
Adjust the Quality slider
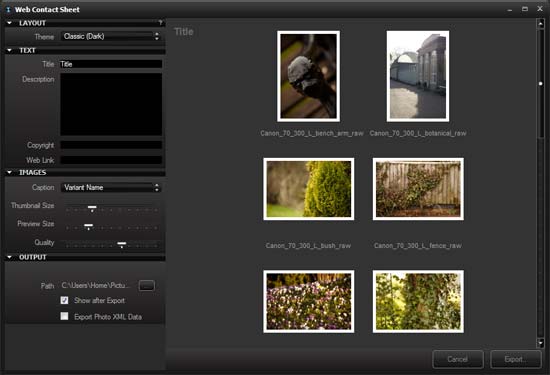point(122,244)
